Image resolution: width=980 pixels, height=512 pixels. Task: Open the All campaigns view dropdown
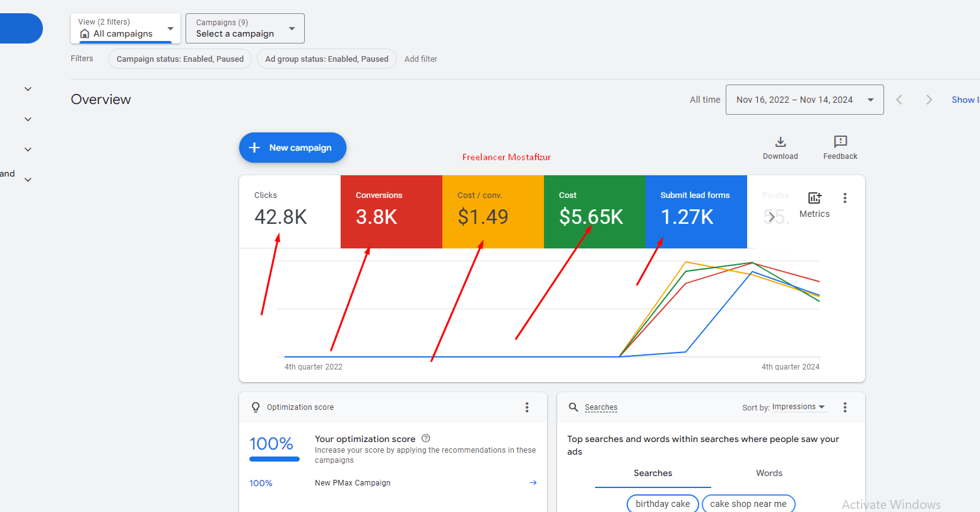126,28
